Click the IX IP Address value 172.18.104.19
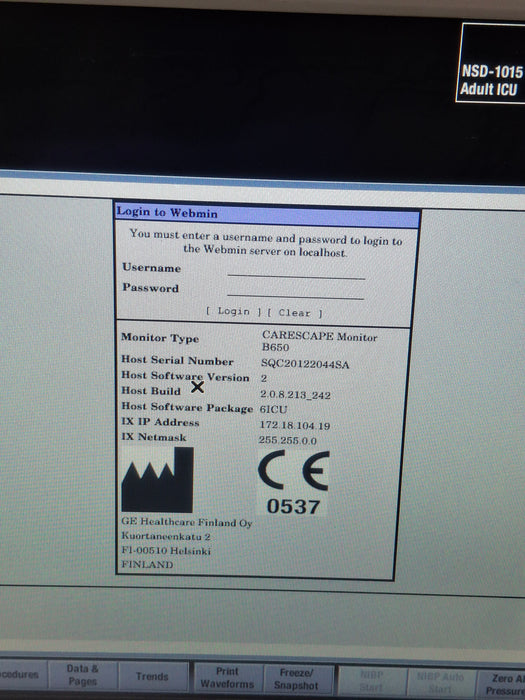 click(295, 425)
